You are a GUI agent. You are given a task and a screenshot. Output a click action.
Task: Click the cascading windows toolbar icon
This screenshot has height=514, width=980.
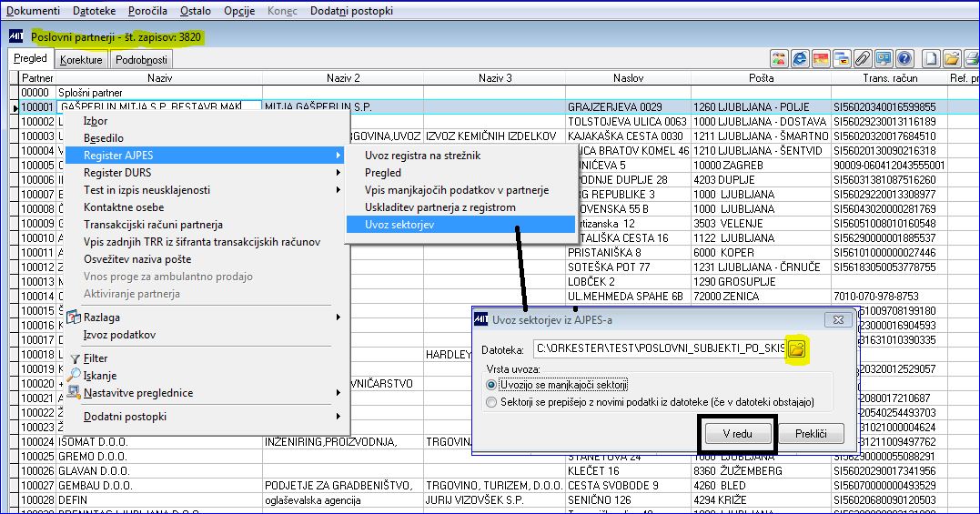842,59
